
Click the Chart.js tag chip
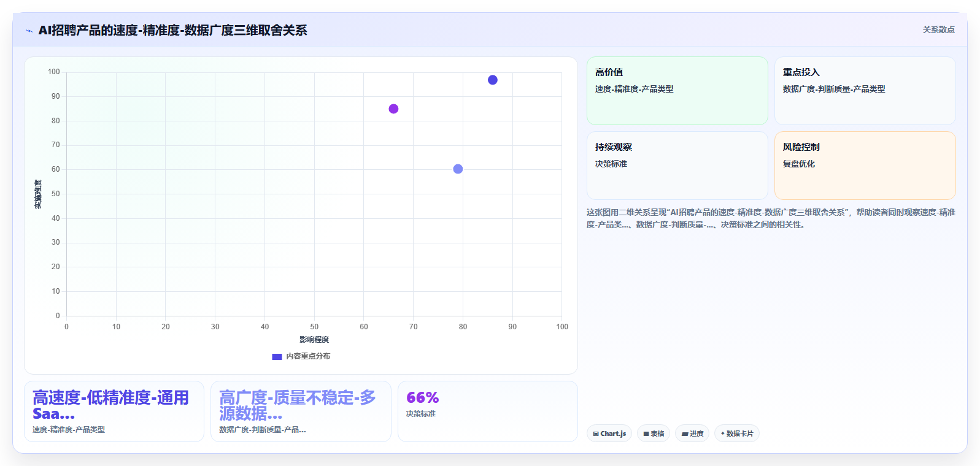pos(609,434)
